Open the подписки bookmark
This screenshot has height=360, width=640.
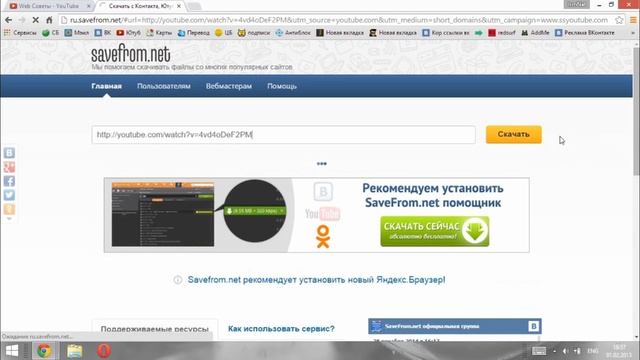click(254, 33)
